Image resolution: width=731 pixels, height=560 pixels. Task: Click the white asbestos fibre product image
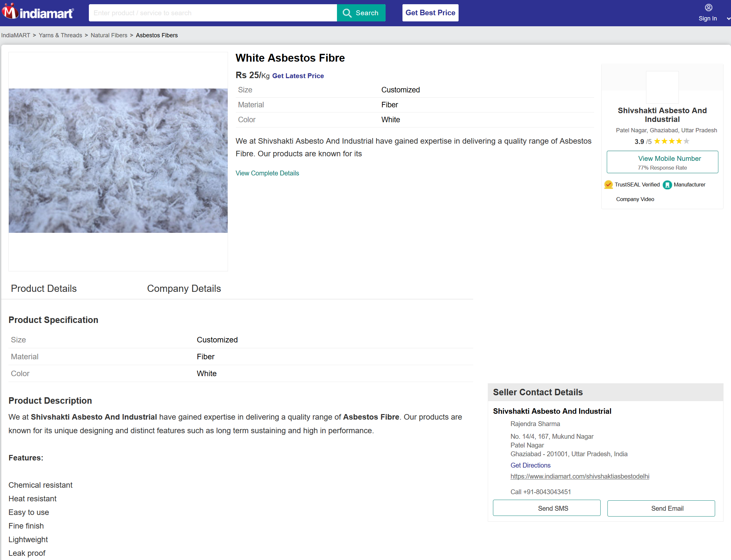pos(118,161)
